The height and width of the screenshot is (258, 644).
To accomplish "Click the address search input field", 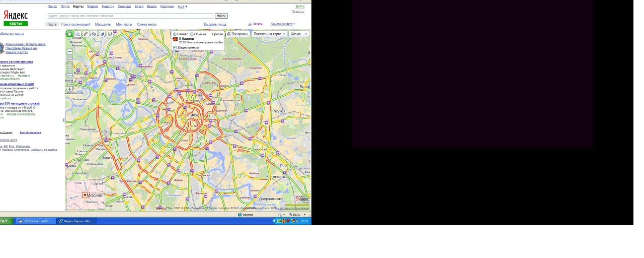I will click(x=130, y=16).
